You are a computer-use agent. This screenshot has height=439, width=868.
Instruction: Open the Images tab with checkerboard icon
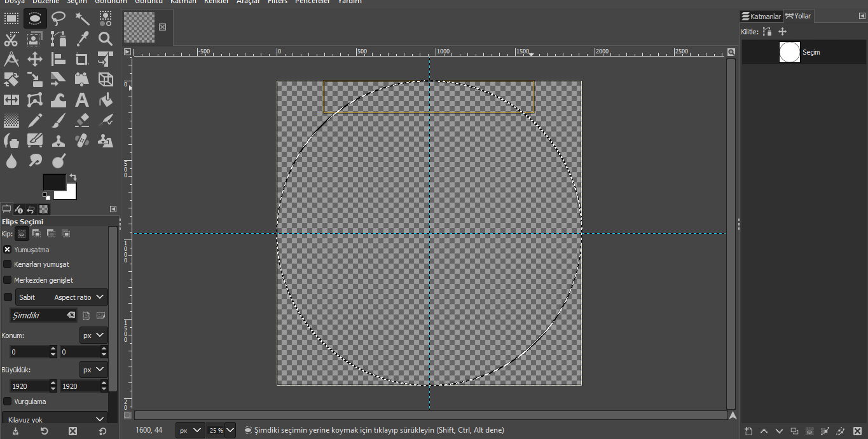tap(43, 209)
